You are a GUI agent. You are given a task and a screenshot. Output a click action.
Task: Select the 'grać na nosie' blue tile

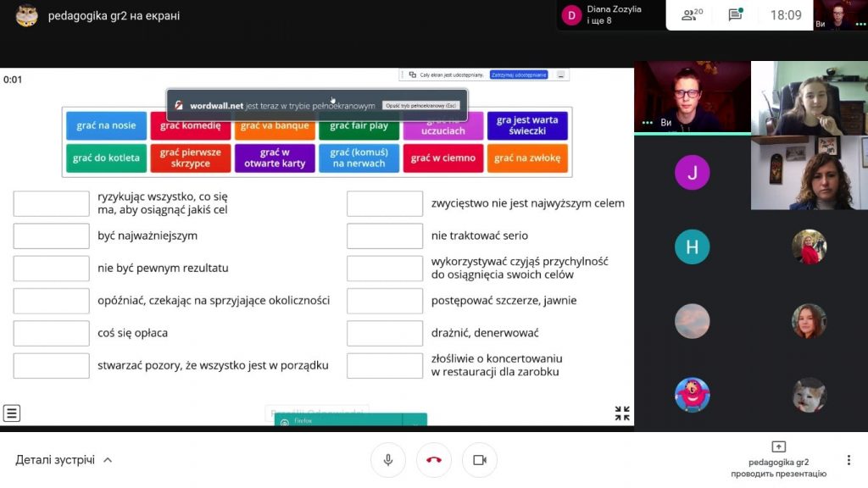[x=106, y=125]
